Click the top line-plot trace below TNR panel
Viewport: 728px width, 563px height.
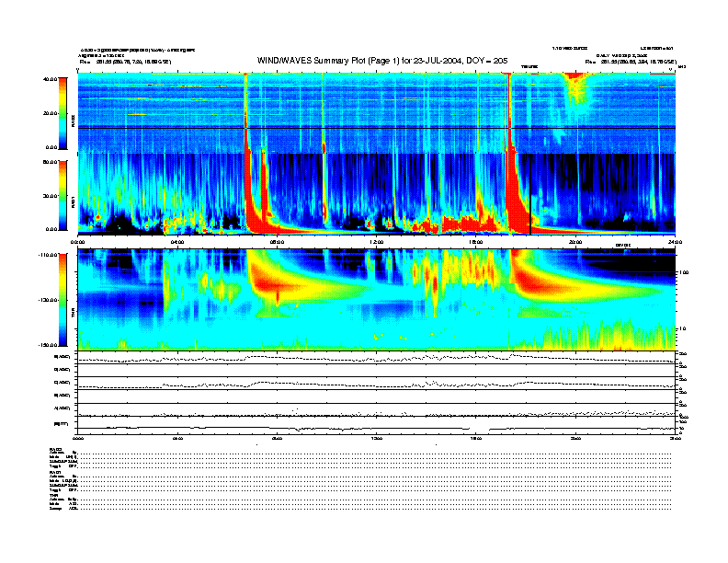point(376,357)
